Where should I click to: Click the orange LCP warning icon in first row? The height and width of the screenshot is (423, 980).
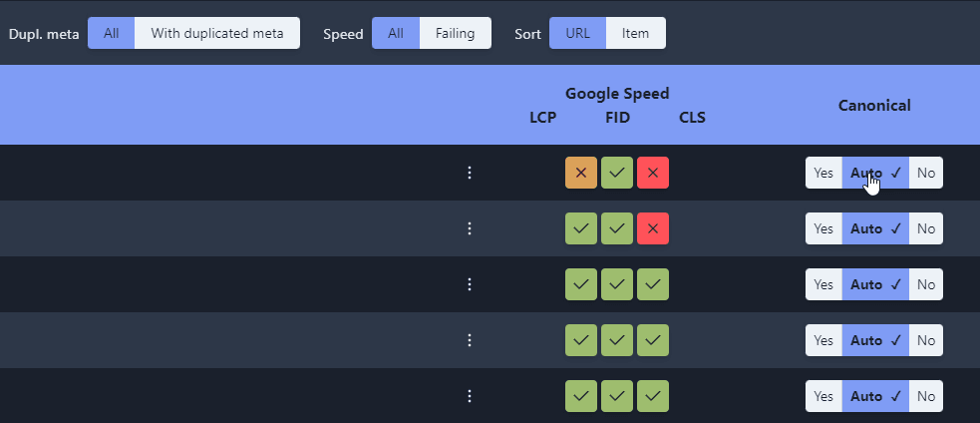click(581, 173)
